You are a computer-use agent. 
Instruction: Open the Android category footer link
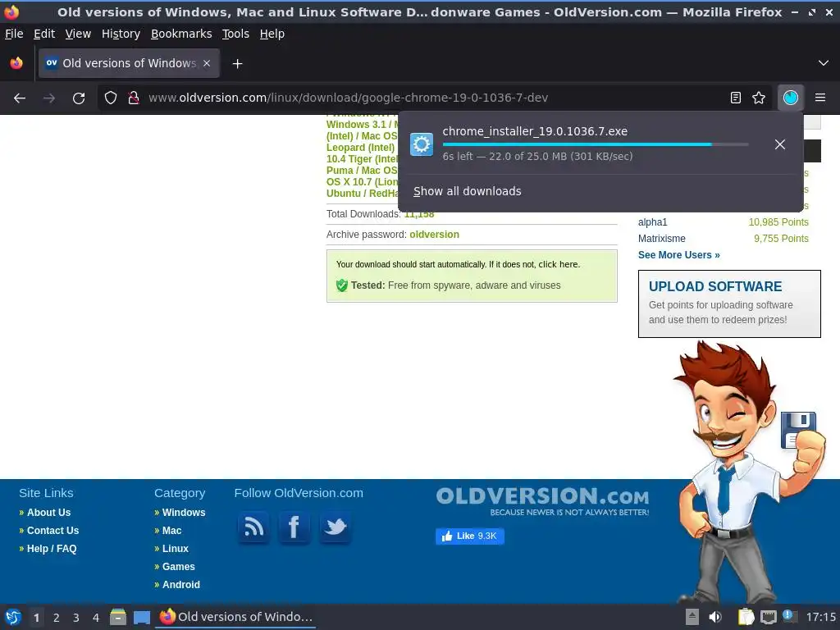[x=181, y=584]
